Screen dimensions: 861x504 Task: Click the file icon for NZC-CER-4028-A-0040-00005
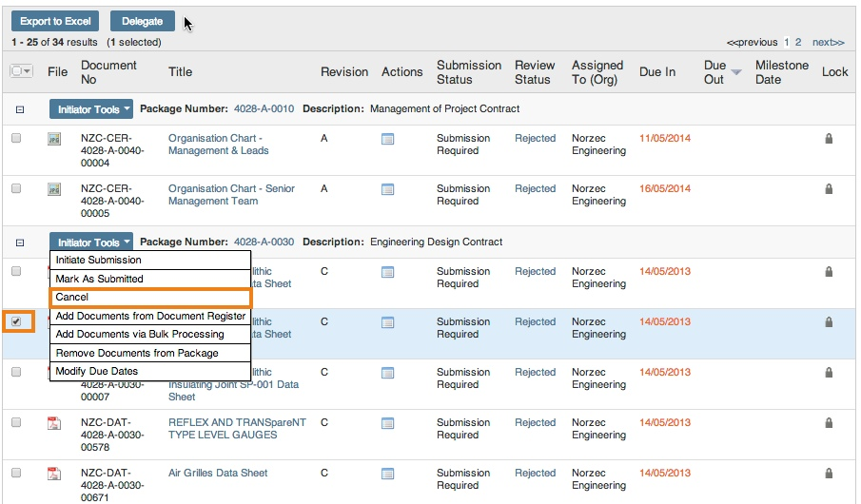[x=54, y=189]
